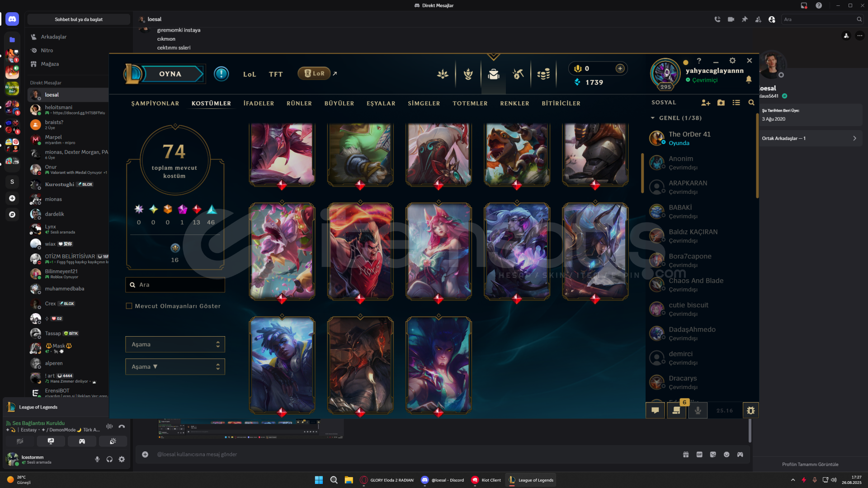Open the League client notification alert icon

[221, 74]
